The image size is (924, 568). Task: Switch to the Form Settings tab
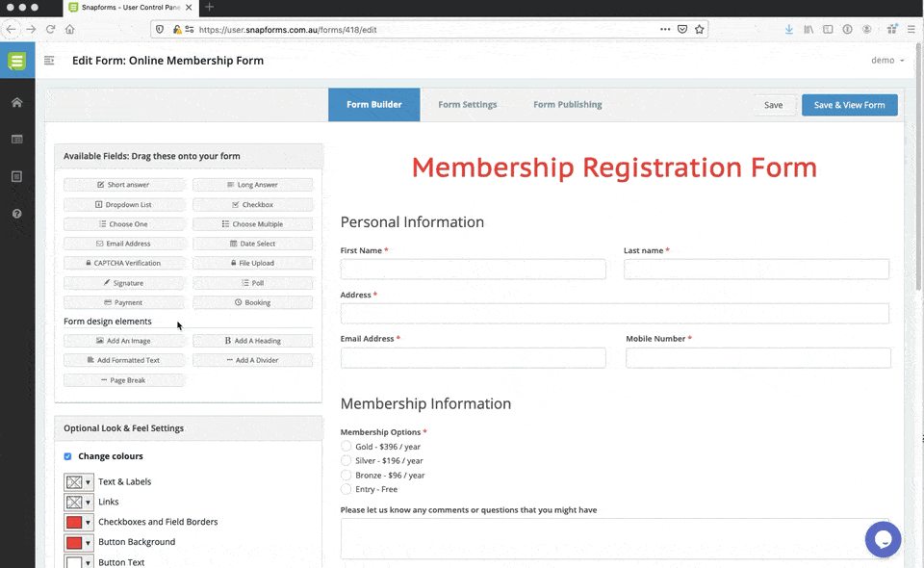(x=468, y=104)
